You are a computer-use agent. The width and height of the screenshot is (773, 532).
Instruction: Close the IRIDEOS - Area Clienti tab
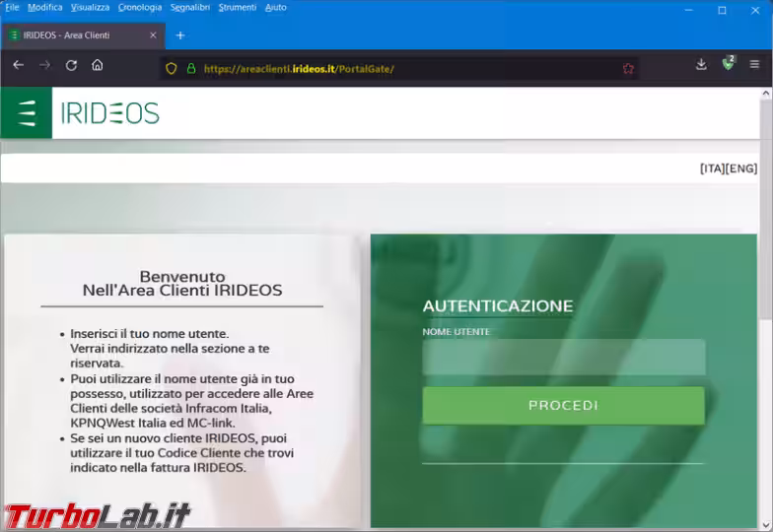(153, 35)
